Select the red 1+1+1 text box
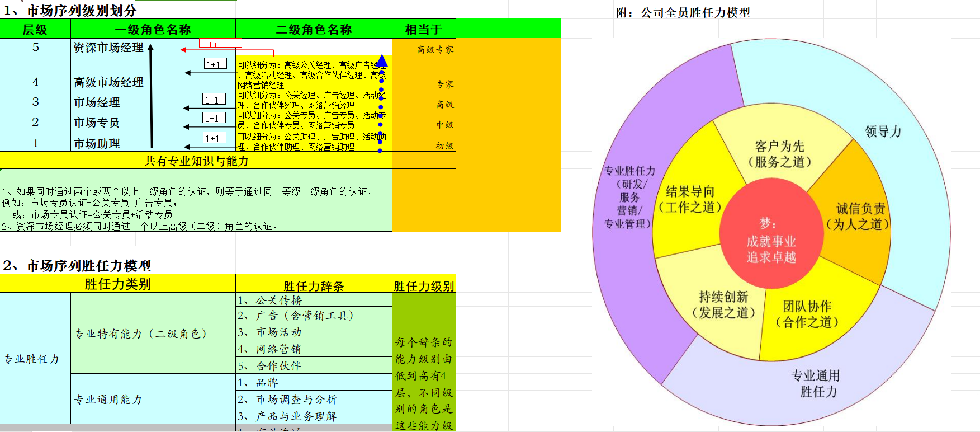 click(220, 44)
